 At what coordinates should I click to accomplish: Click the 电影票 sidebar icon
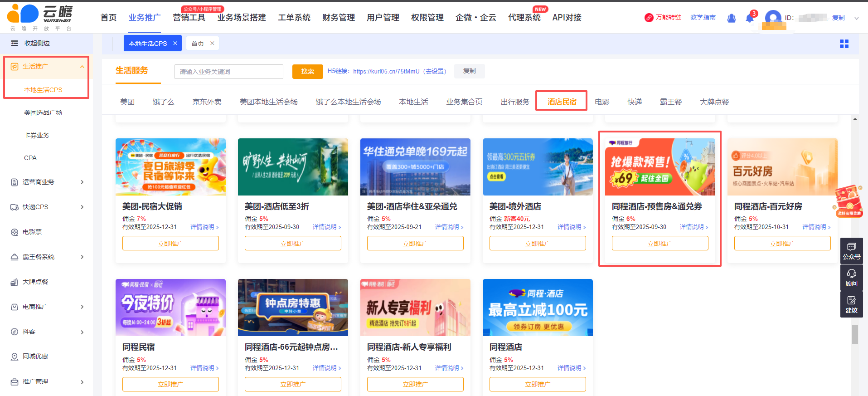(x=15, y=232)
